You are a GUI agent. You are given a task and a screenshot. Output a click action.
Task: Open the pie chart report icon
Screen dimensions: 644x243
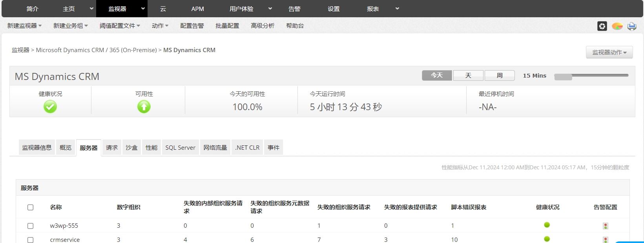[617, 26]
